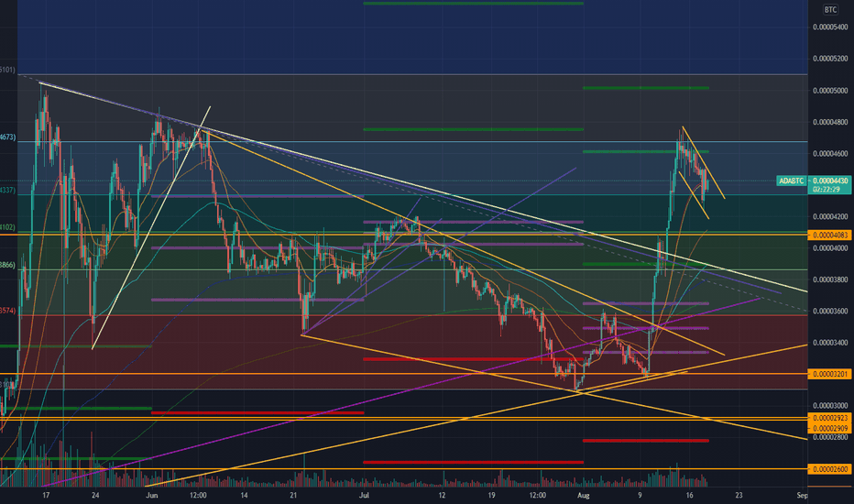Click the Jul date on time axis
The height and width of the screenshot is (504, 854).
[365, 495]
